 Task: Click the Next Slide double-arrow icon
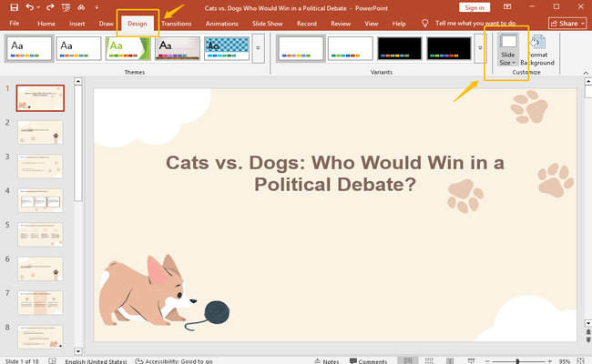pyautogui.click(x=588, y=339)
